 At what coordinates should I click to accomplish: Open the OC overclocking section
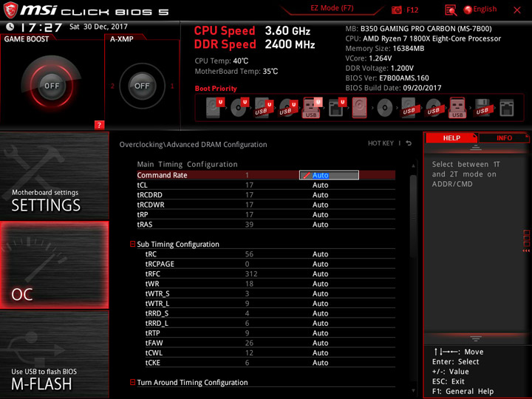pos(54,265)
